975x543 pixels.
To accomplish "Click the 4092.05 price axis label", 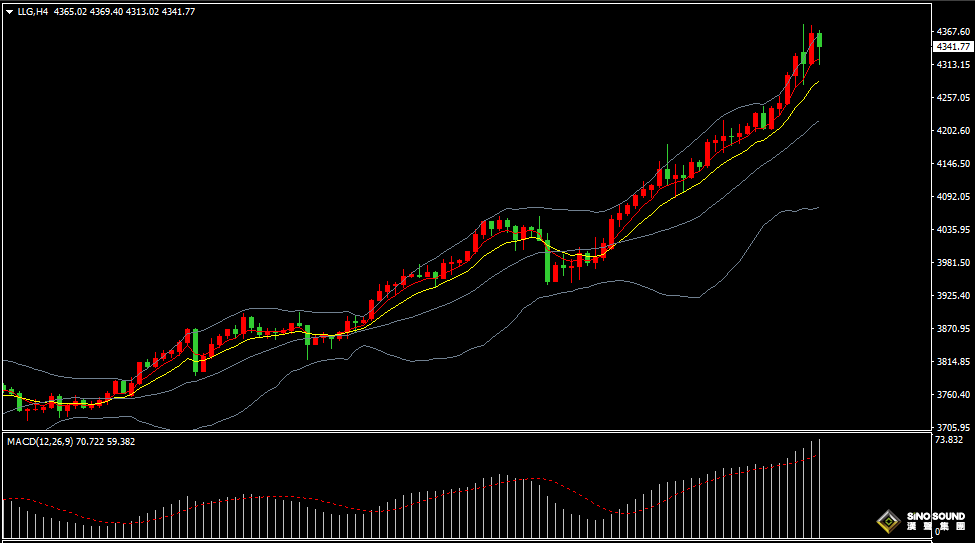I will [951, 197].
